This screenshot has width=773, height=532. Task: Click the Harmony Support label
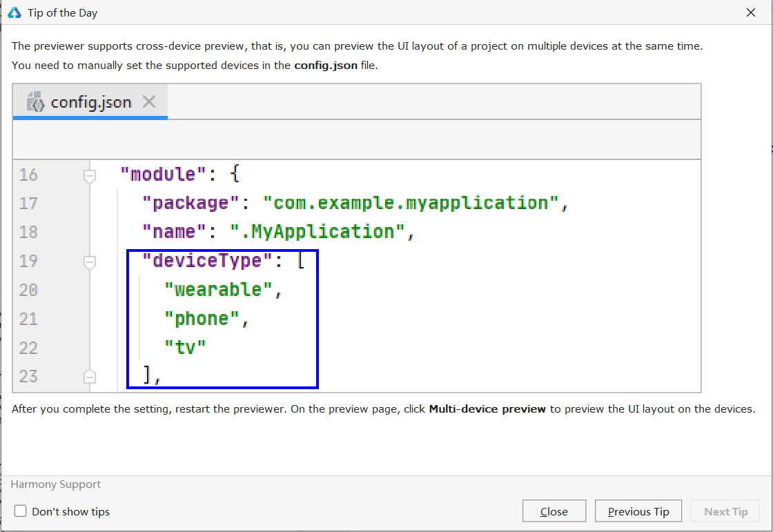pyautogui.click(x=55, y=484)
